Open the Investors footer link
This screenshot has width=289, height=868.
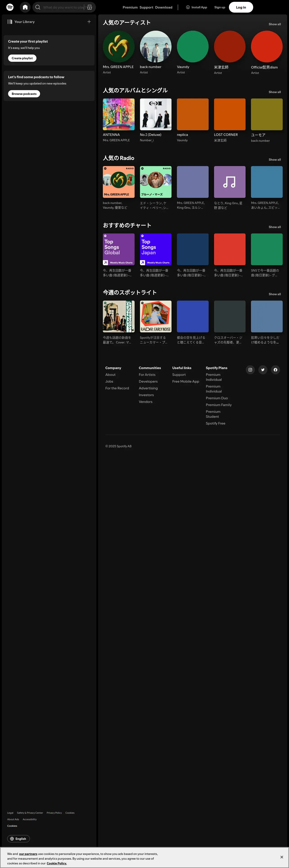tap(146, 395)
